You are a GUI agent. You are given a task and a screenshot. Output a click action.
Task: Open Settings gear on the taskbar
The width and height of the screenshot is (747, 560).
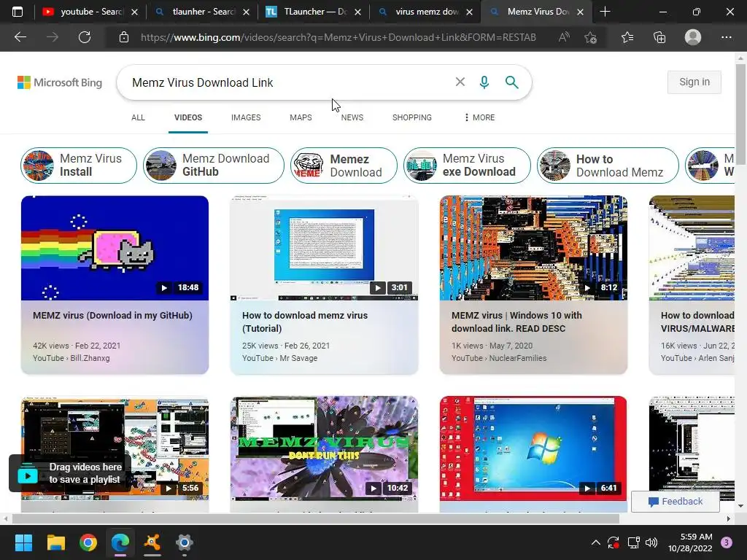pos(185,542)
